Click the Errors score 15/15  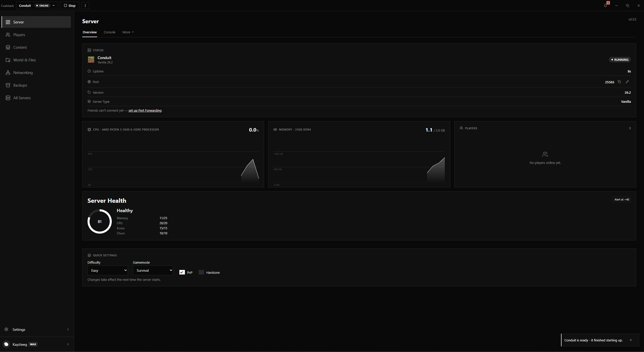[x=163, y=228]
